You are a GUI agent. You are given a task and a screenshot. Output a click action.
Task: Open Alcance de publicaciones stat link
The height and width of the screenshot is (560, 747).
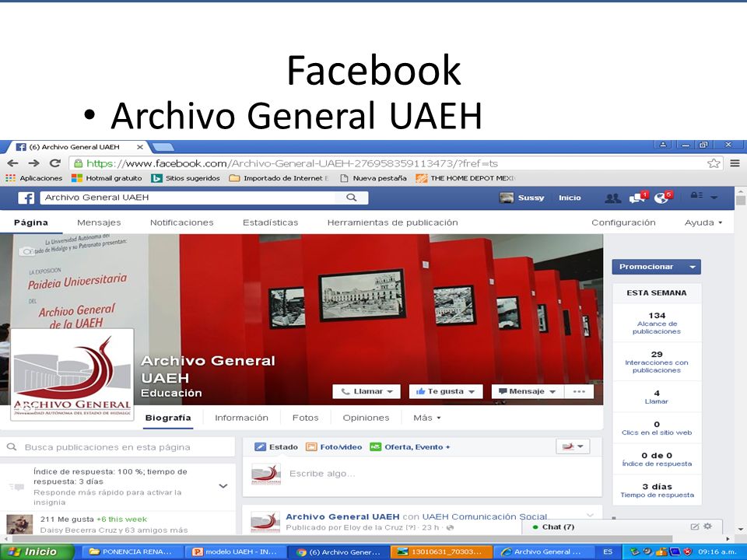(x=657, y=327)
